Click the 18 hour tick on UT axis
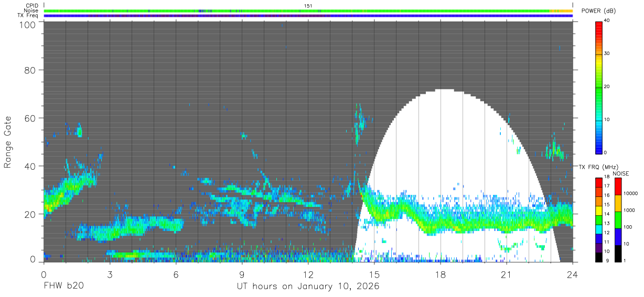The image size is (644, 297). (x=441, y=274)
